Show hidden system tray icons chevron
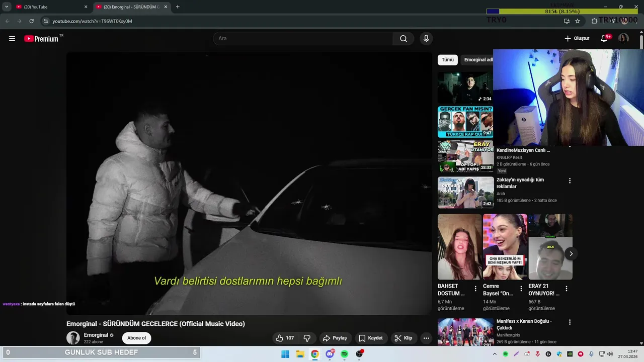Screen dimensions: 644x362 [496, 354]
